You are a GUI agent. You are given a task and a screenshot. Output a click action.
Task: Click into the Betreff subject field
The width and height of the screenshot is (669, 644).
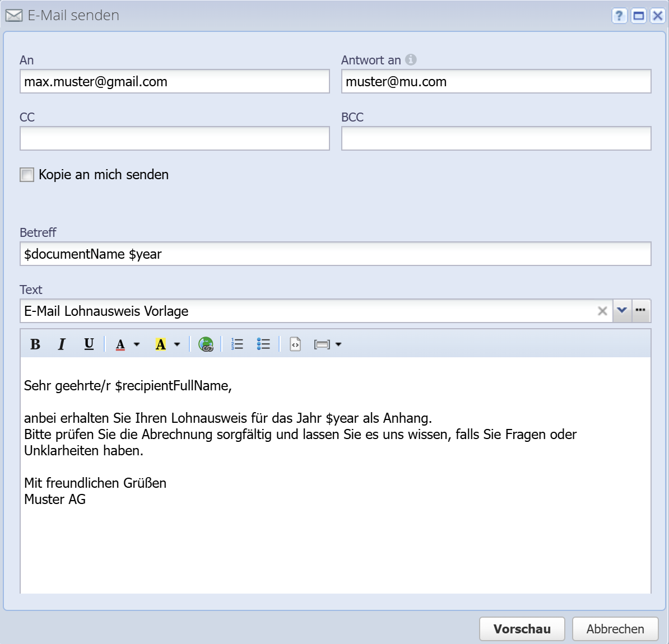pyautogui.click(x=335, y=254)
